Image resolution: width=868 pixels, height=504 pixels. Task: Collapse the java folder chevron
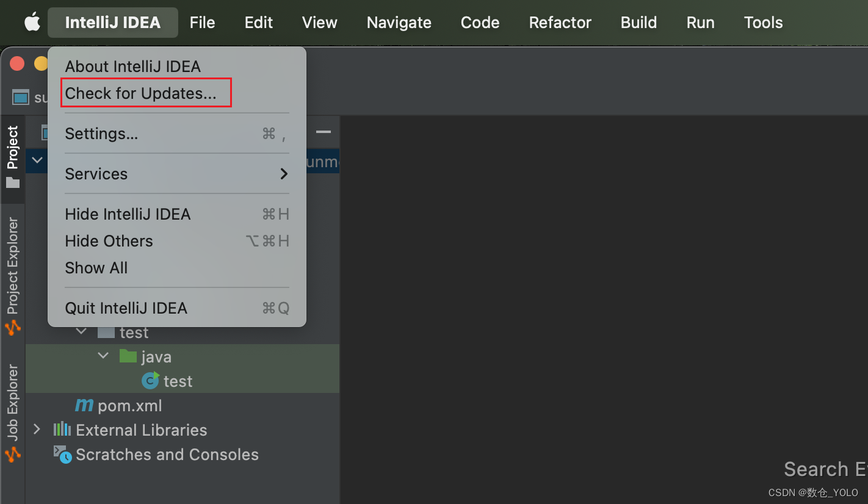click(x=103, y=356)
